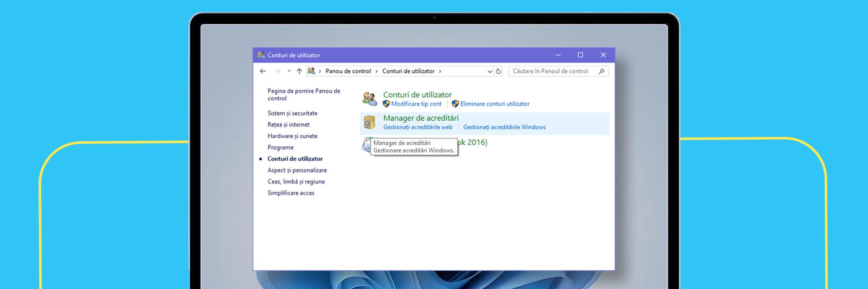Expand the address bar history dropdown
Image resolution: width=868 pixels, height=289 pixels.
coord(490,72)
